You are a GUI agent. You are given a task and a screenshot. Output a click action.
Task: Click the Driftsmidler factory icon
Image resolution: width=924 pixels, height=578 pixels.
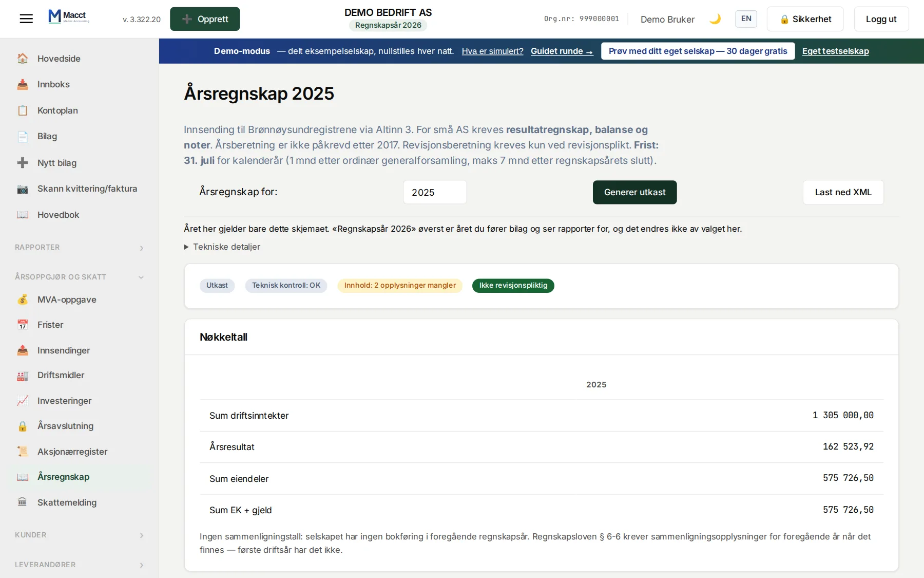(x=23, y=376)
